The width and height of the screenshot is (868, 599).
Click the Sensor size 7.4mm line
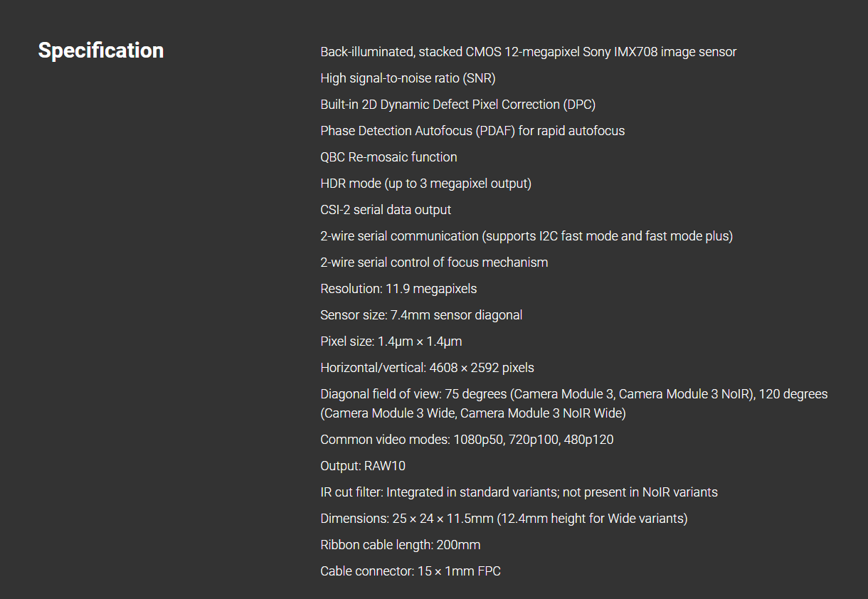click(421, 315)
